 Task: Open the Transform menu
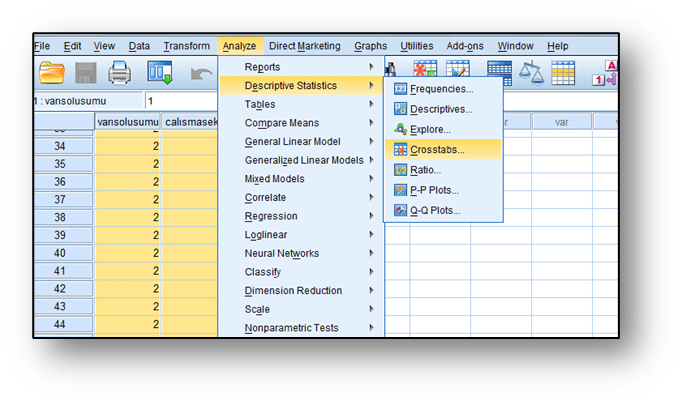(186, 46)
